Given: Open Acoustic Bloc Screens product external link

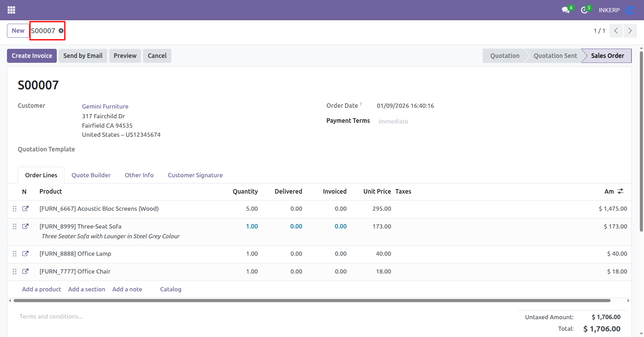Looking at the screenshot, I should (x=25, y=209).
